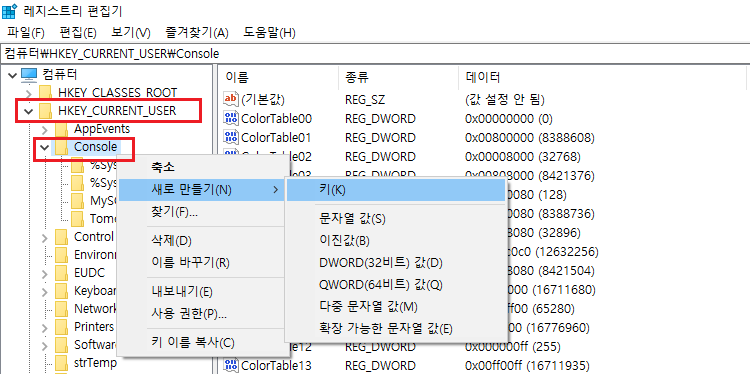Click the Console folder icon
This screenshot has height=374, width=750.
pos(62,148)
